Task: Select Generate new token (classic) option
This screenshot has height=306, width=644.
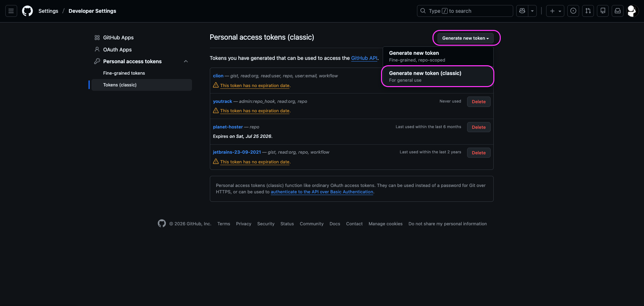Action: click(x=438, y=76)
